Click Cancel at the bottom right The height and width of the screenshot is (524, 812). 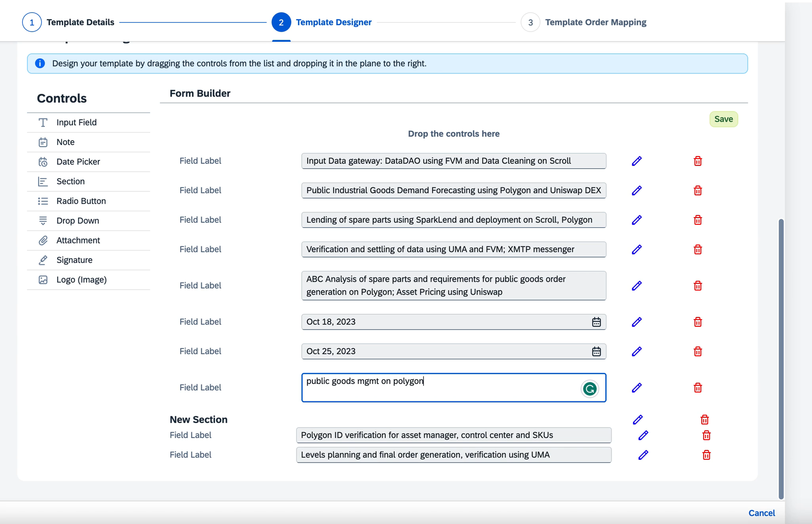(x=761, y=513)
